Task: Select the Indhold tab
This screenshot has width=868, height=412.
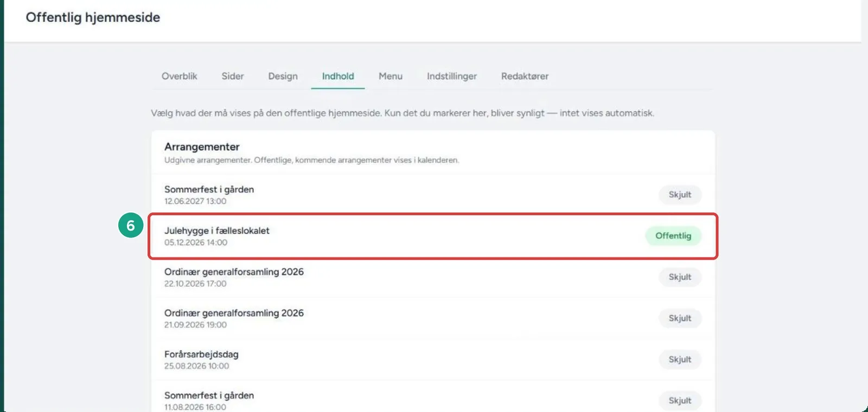Action: pyautogui.click(x=338, y=76)
